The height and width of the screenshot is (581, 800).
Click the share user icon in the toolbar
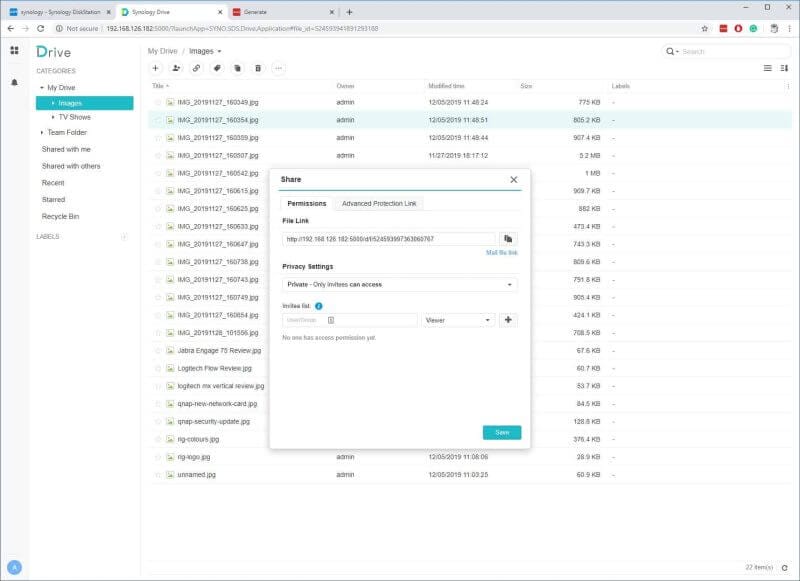point(178,68)
